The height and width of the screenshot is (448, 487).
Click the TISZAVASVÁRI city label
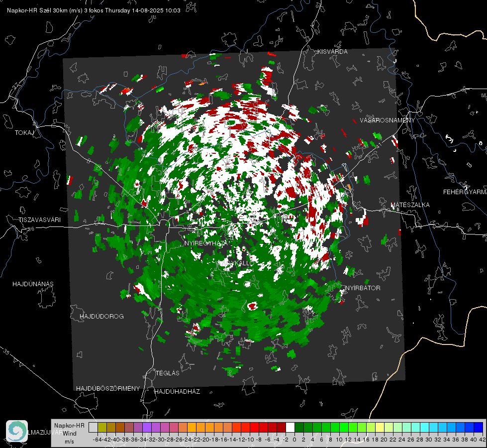pyautogui.click(x=39, y=220)
